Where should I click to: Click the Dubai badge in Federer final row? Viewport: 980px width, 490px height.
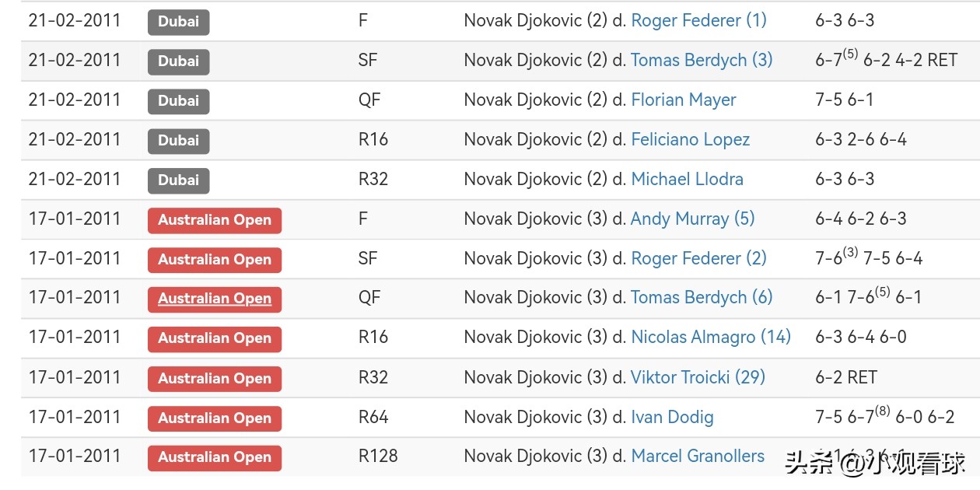178,22
